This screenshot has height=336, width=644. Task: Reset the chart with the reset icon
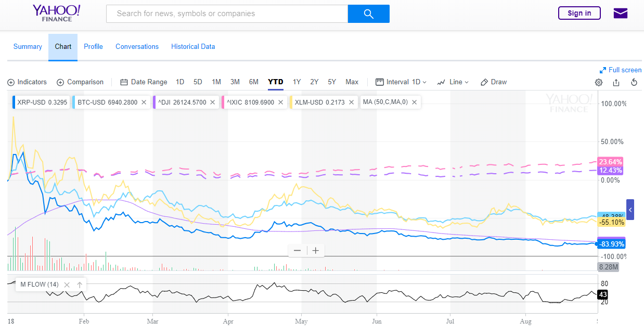coord(634,82)
